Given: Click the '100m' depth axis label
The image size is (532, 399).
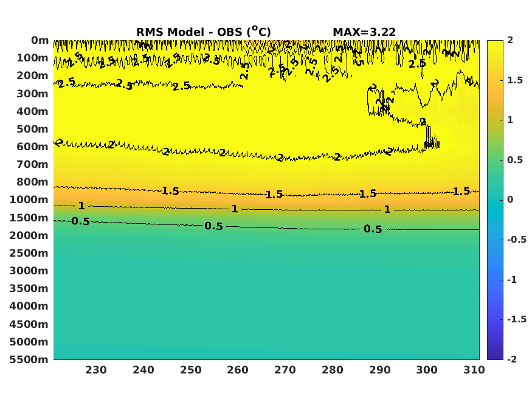Looking at the screenshot, I should 32,58.
